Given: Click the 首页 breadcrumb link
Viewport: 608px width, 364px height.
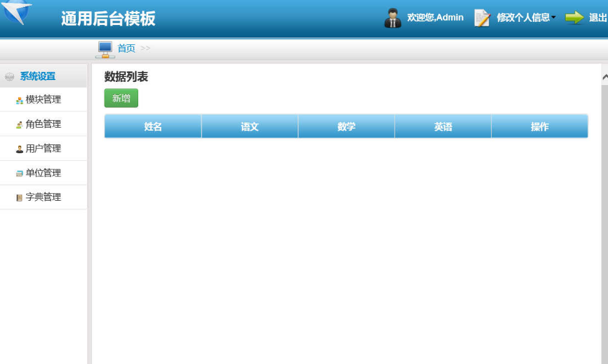Looking at the screenshot, I should [126, 49].
